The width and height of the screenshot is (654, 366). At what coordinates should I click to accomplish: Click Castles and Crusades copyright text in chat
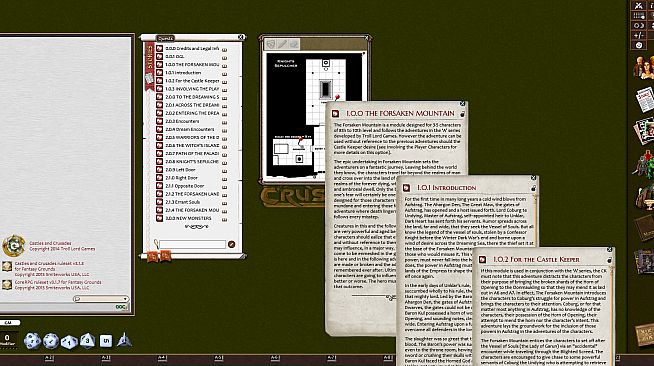(x=62, y=246)
